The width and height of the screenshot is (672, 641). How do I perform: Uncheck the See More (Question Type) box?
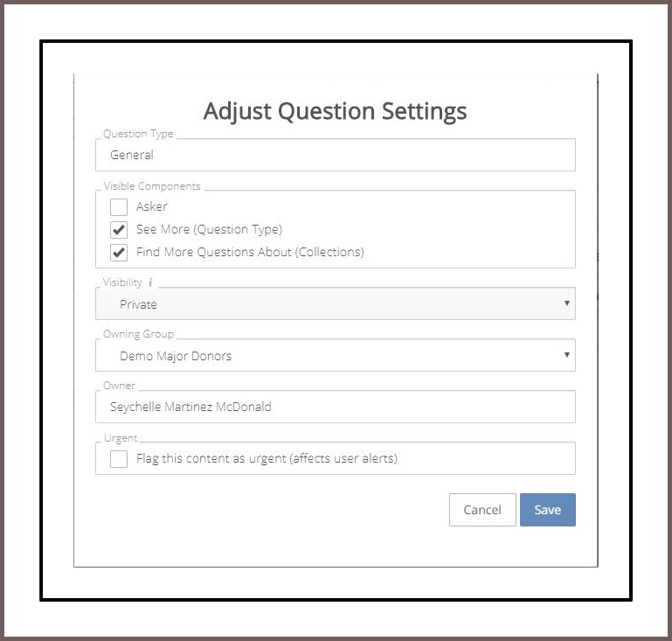coord(119,229)
